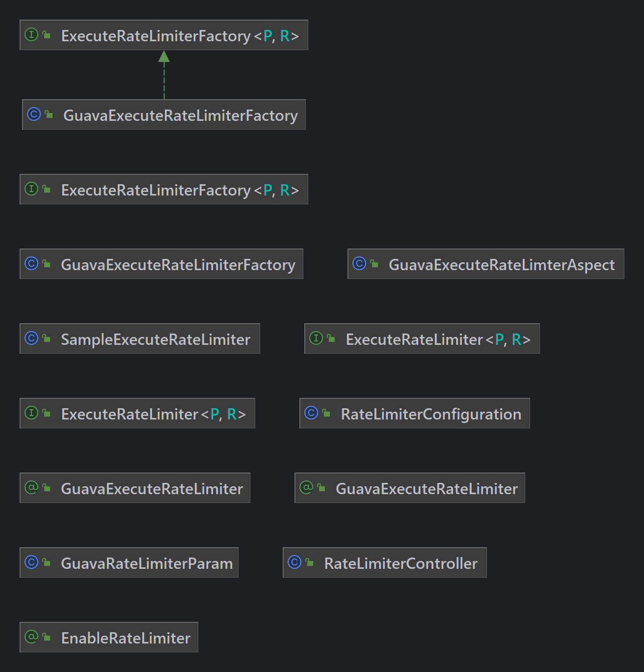Click the class icon of GuavaExecuteRateLimterAspect
Screen dimensions: 644x672
tap(359, 264)
